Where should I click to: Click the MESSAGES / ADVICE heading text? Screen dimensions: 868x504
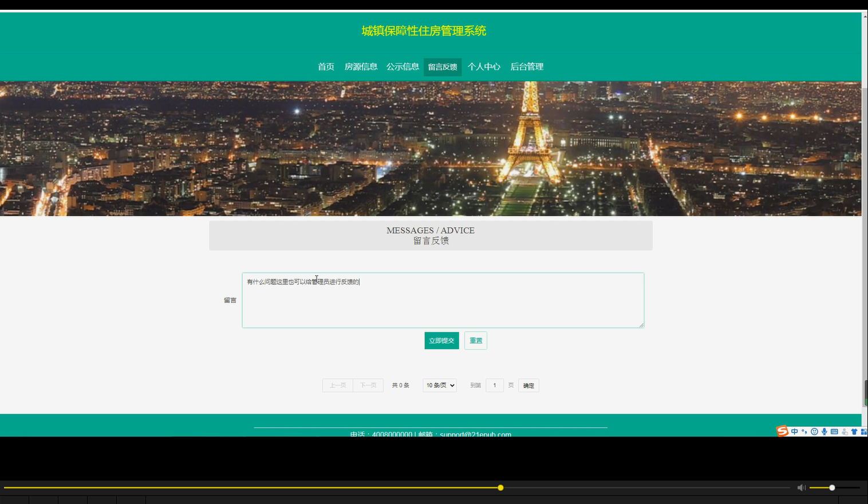(x=431, y=230)
